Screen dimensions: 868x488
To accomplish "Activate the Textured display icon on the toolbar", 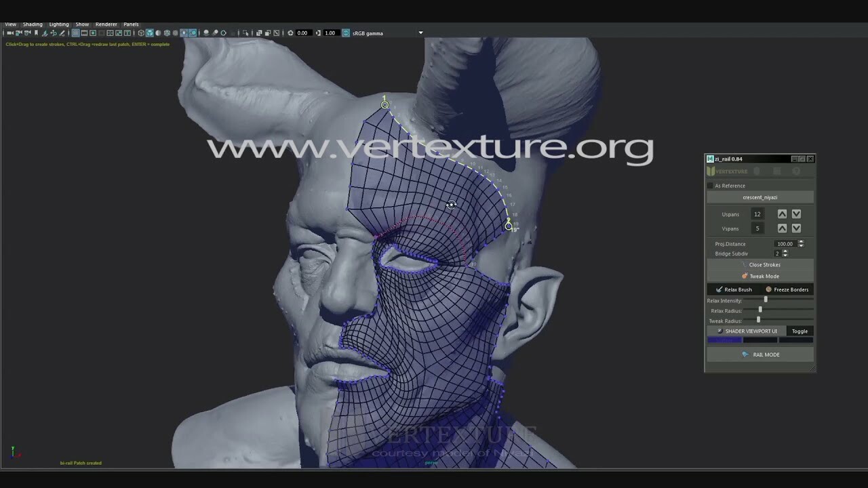I will pos(174,32).
